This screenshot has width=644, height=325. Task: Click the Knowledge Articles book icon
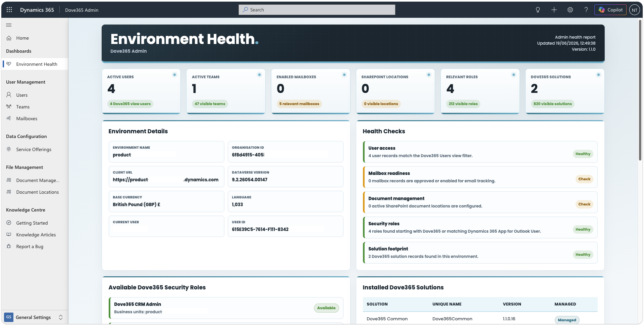pos(9,235)
